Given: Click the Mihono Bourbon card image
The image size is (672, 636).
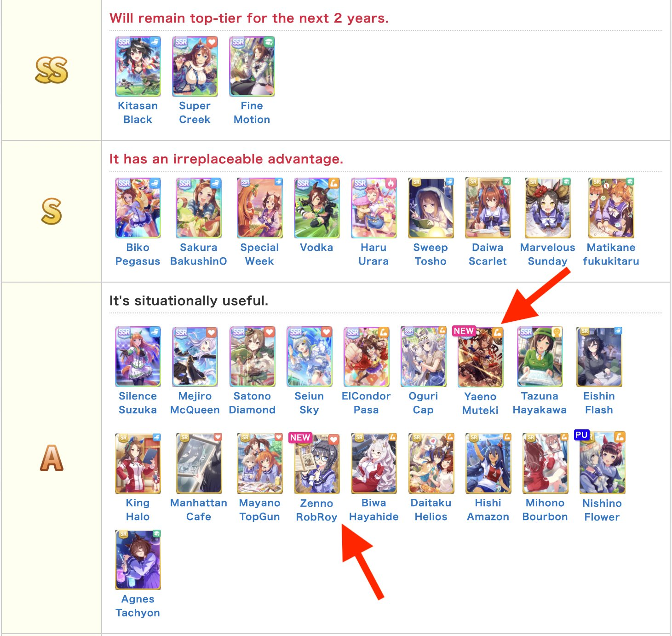Looking at the screenshot, I should click(545, 463).
